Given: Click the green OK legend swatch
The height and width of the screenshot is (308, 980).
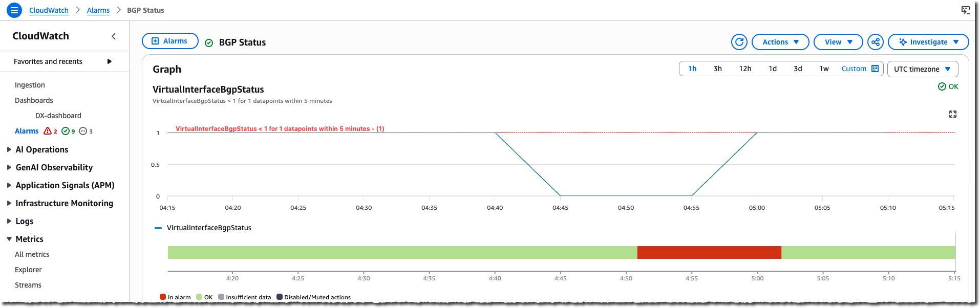Looking at the screenshot, I should [199, 297].
